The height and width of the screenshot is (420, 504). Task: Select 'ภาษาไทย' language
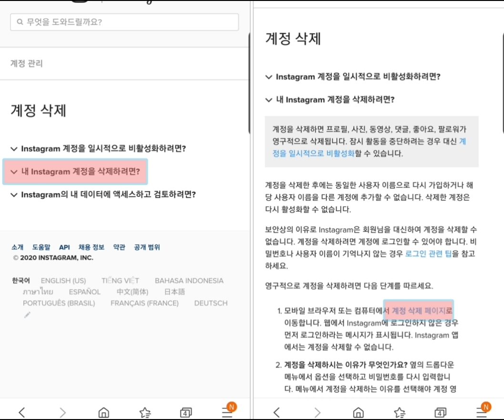click(x=38, y=292)
